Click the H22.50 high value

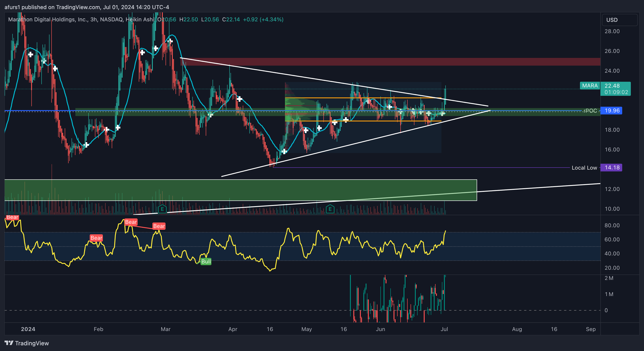tap(188, 20)
